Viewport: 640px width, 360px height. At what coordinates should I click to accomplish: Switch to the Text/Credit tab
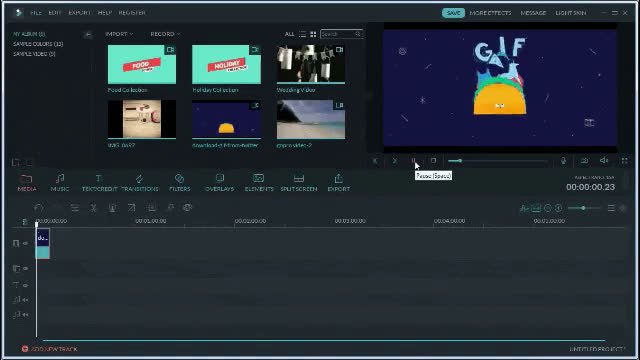99,182
